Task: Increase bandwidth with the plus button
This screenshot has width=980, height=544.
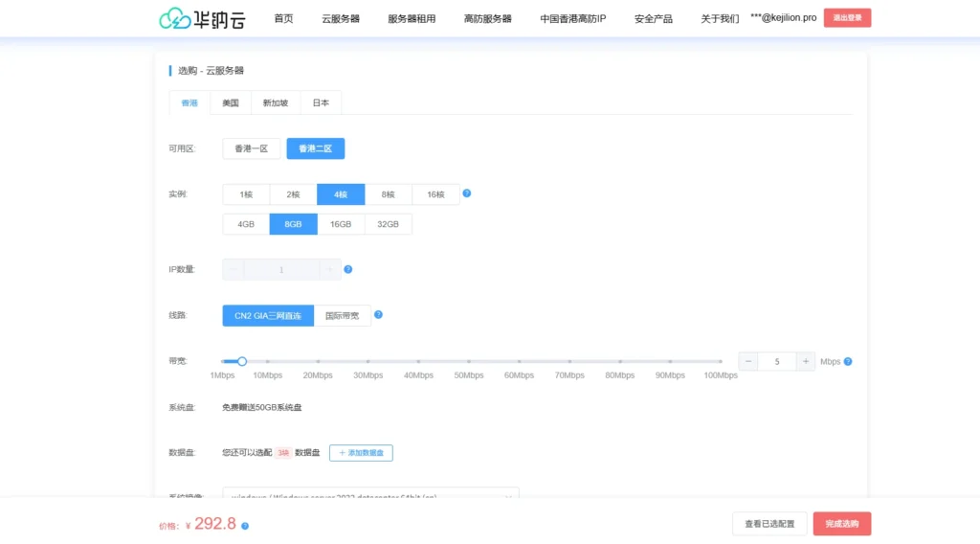Action: pyautogui.click(x=806, y=361)
